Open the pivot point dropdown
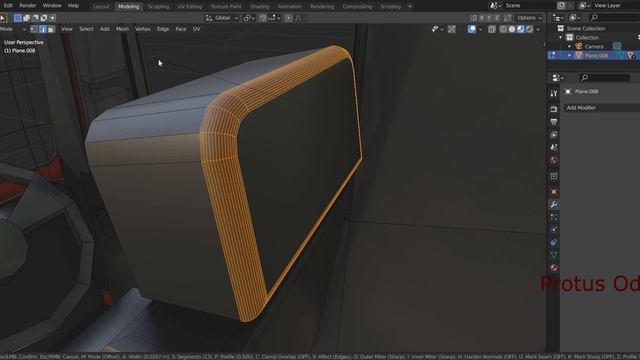Screen dimensions: 640x360 (x=249, y=18)
